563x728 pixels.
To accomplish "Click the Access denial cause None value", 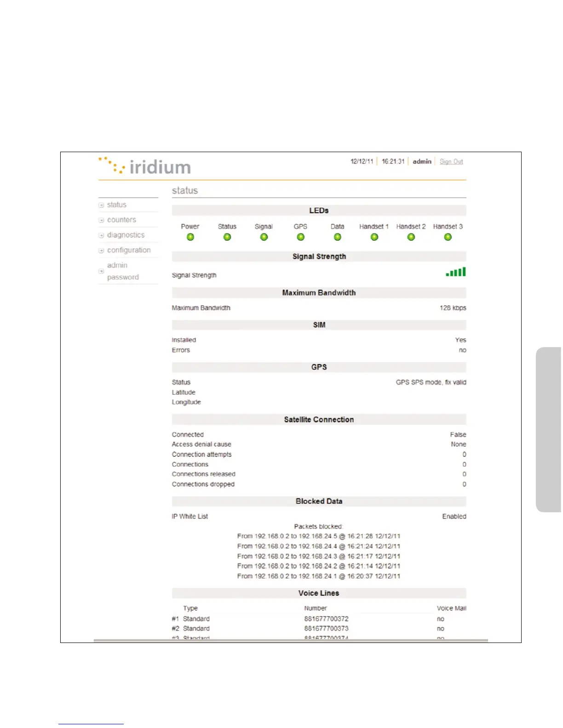I will [x=459, y=444].
